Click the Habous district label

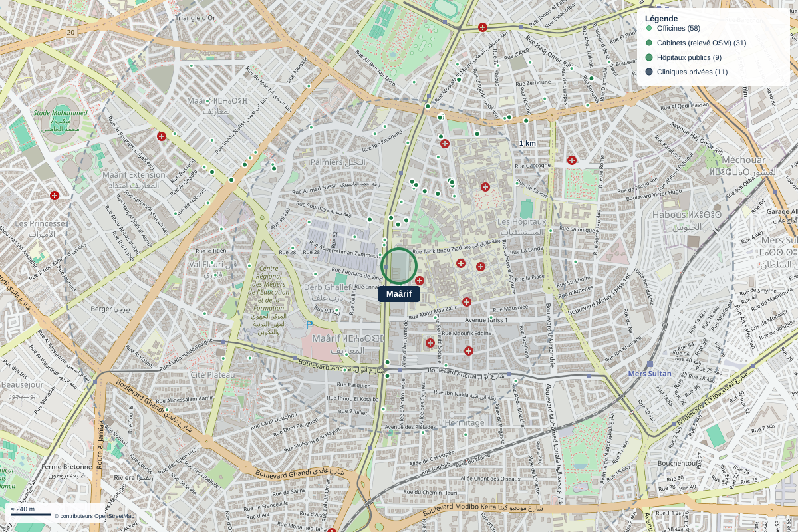tap(687, 221)
